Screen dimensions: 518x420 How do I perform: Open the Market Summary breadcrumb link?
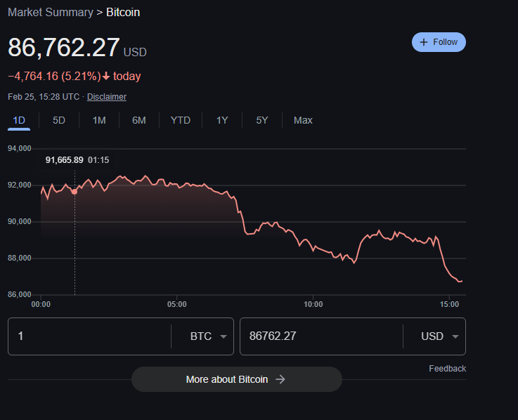coord(51,12)
